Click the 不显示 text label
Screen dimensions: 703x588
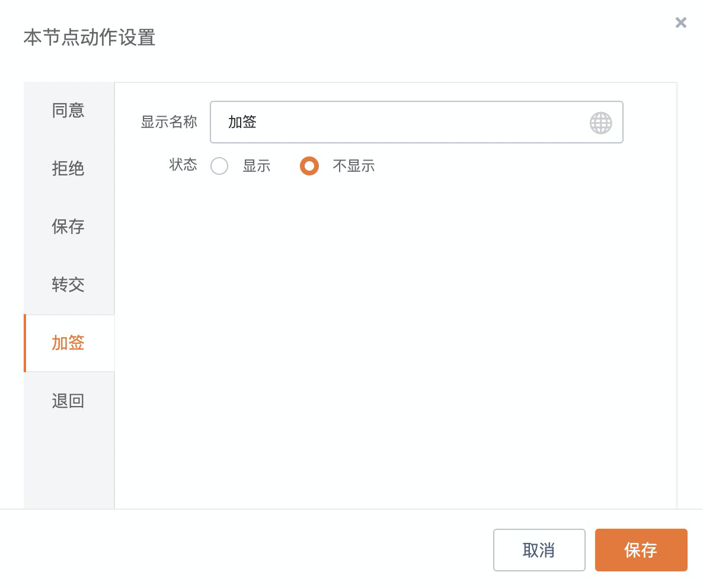pyautogui.click(x=354, y=166)
